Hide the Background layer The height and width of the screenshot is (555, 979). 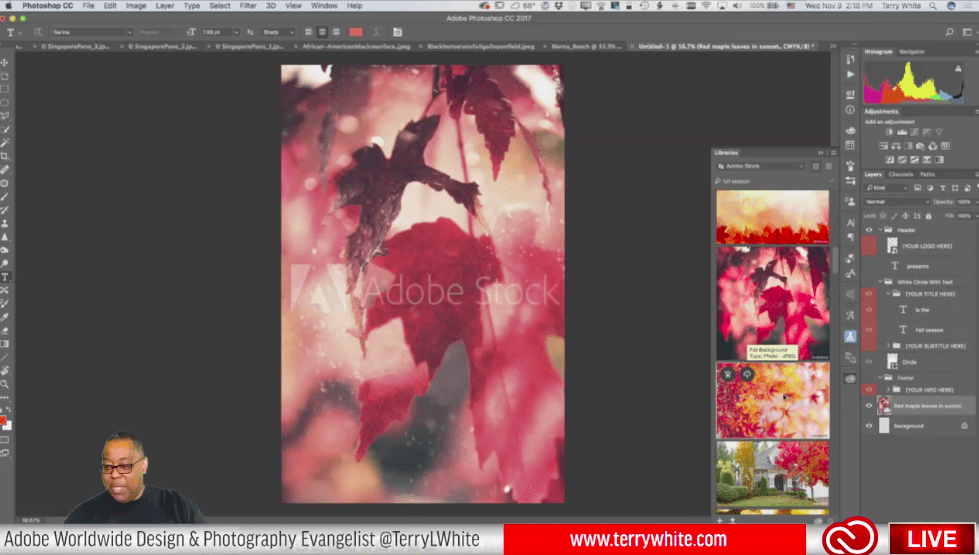pyautogui.click(x=868, y=426)
